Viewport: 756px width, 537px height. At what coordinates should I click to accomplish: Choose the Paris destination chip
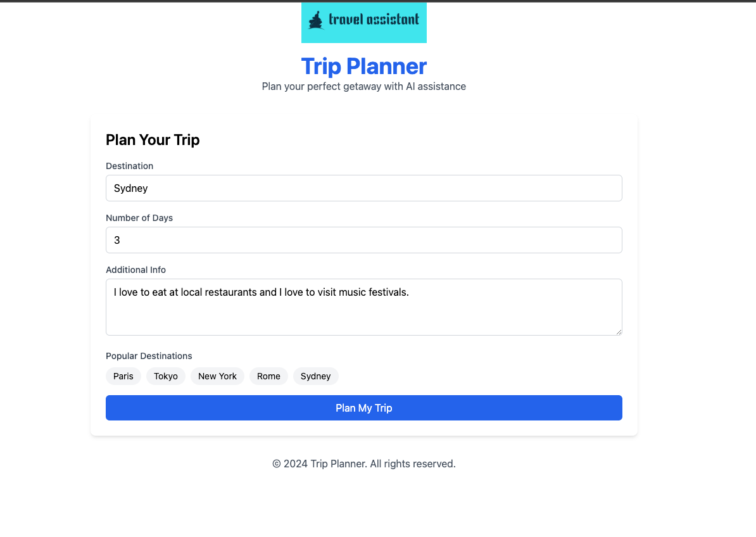(123, 376)
